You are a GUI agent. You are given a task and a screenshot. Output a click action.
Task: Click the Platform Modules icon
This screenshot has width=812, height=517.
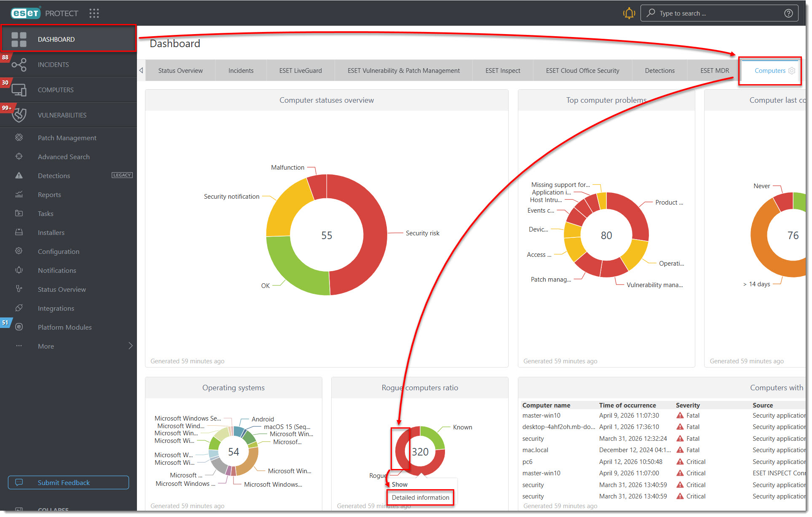coord(19,327)
